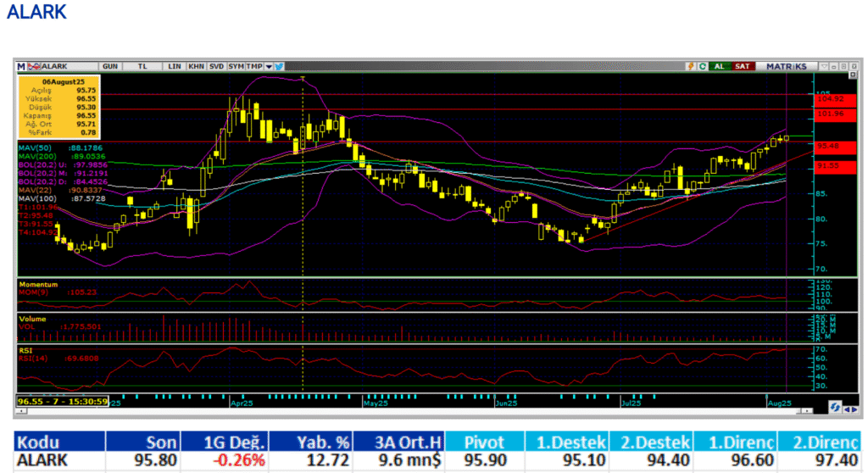Toggle the LIN scale button
Screen dimensions: 868x473
pos(175,66)
